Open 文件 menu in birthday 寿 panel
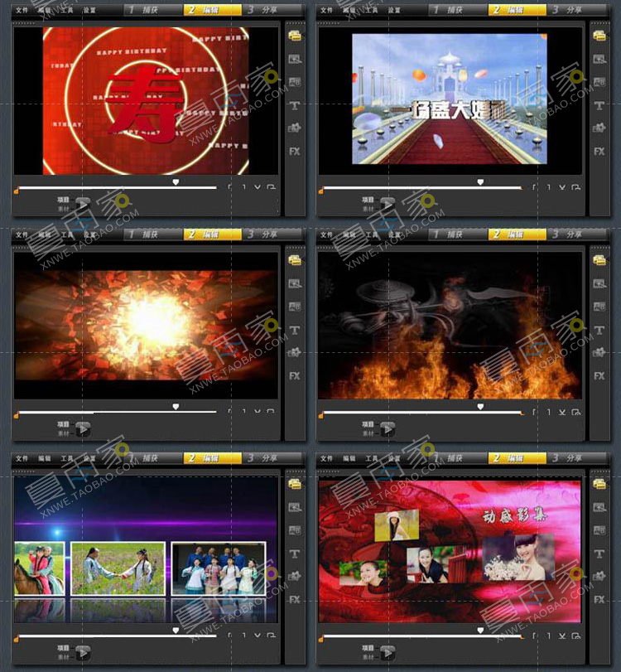 22,10
